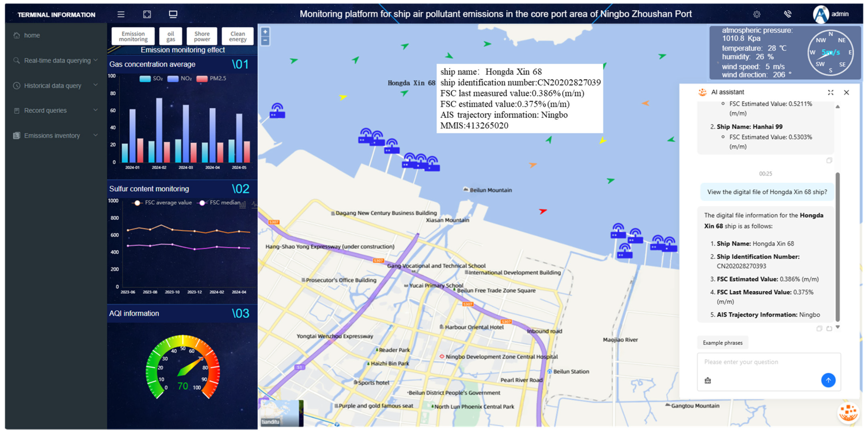Open settings gear icon in header
Image resolution: width=868 pixels, height=433 pixels.
click(756, 14)
